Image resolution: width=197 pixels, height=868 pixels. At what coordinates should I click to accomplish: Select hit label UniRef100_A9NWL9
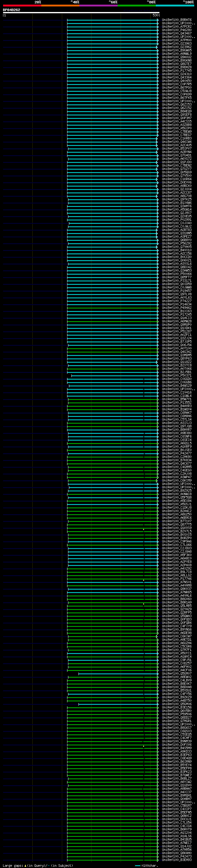[x=177, y=54]
